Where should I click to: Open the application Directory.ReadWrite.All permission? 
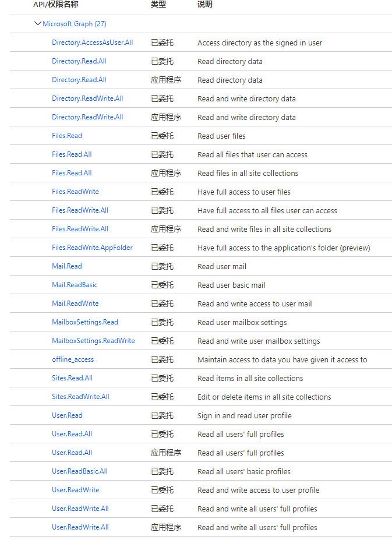[87, 117]
